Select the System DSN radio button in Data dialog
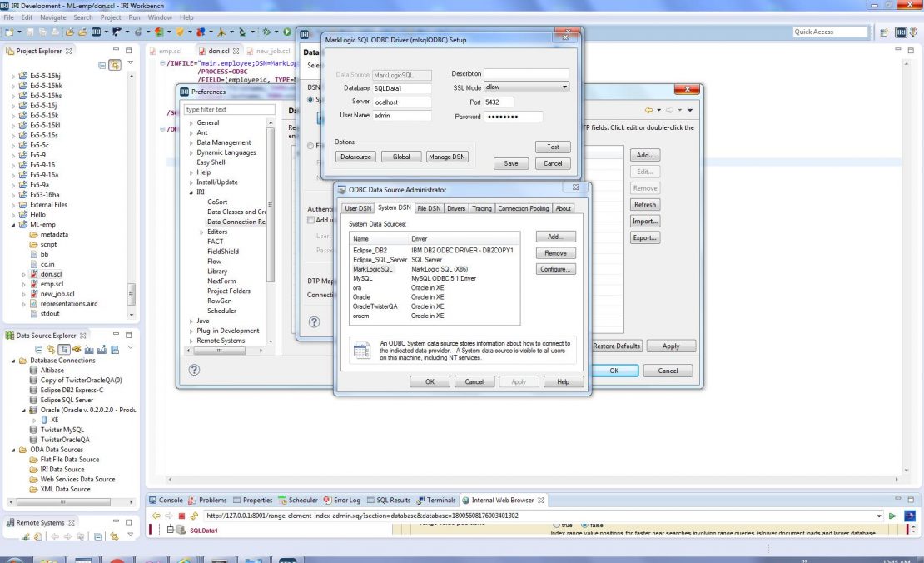The image size is (924, 563). pyautogui.click(x=310, y=100)
